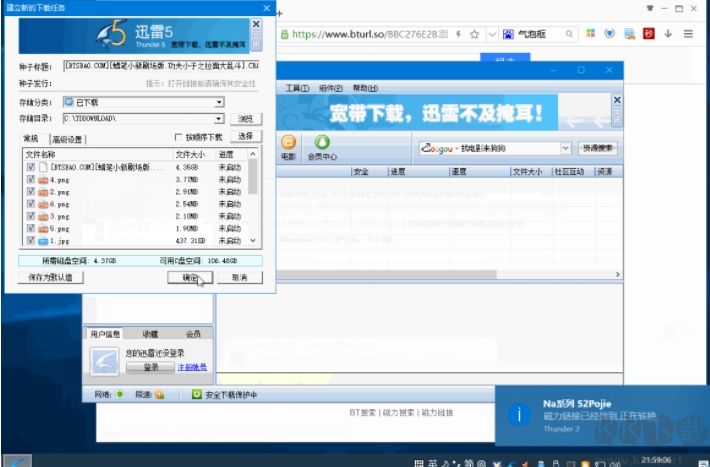Viewport: 710px width, 467px height.
Task: Click the 注册帐号 link
Action: [x=192, y=367]
